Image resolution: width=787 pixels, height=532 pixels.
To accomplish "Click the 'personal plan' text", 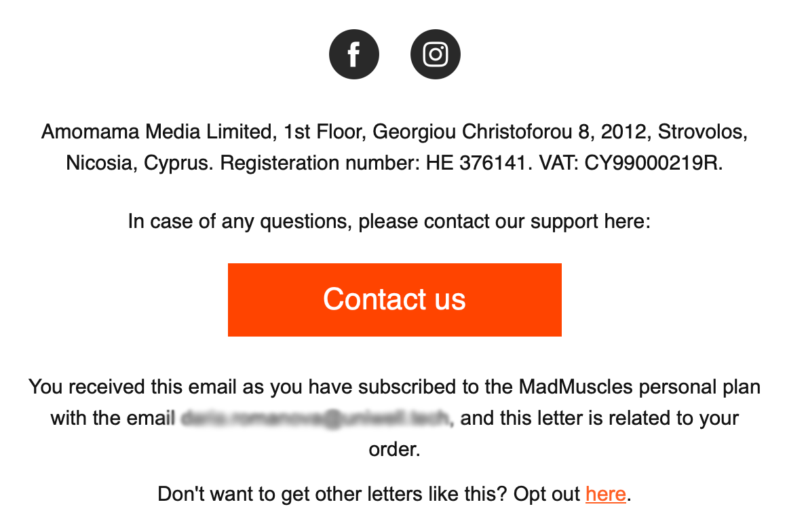I will click(x=699, y=387).
